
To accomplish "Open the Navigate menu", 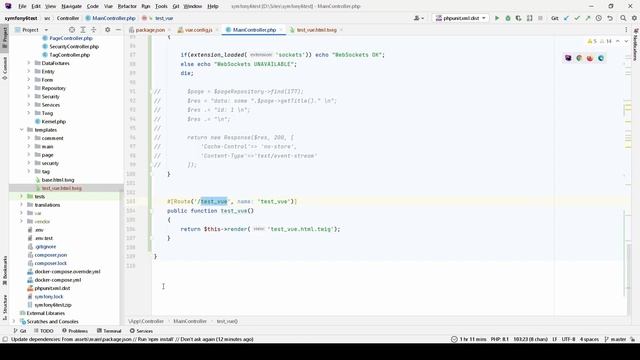I will [71, 6].
